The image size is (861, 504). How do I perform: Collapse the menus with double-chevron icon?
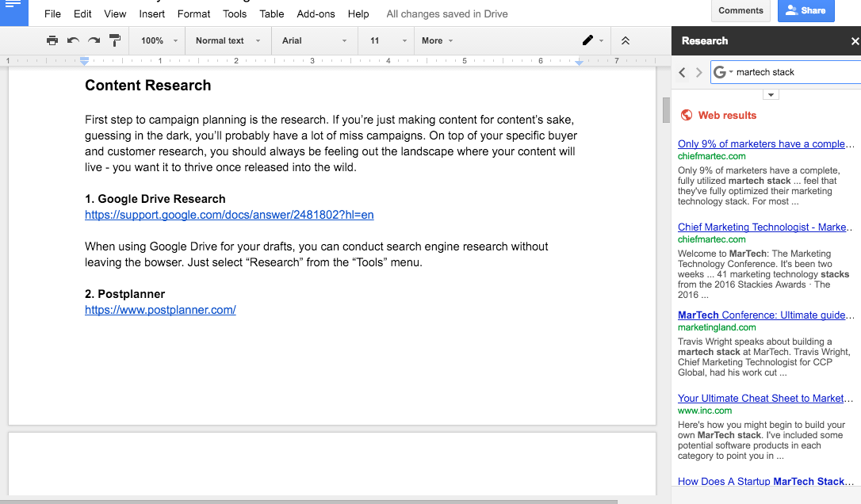(625, 40)
